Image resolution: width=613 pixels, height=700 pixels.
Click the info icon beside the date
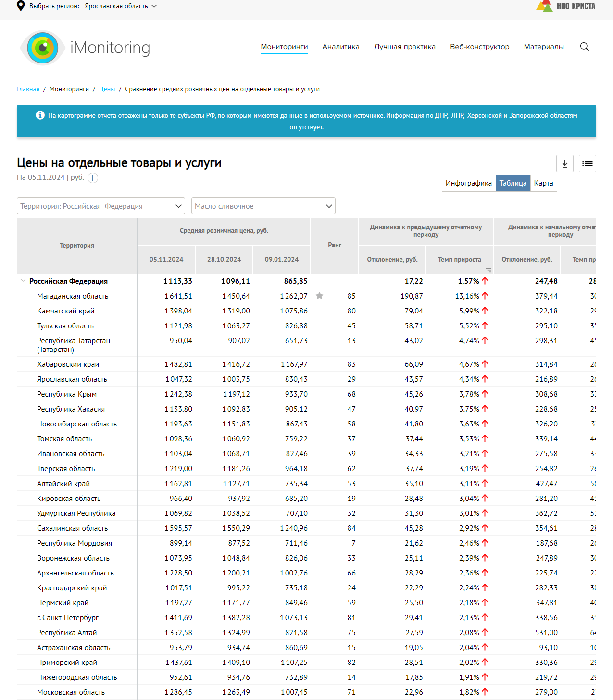click(x=93, y=178)
